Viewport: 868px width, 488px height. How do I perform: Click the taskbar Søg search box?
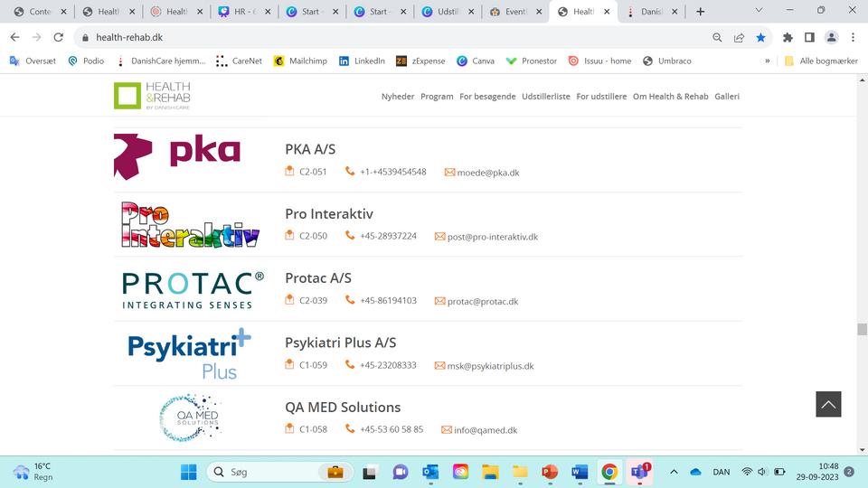pos(279,472)
